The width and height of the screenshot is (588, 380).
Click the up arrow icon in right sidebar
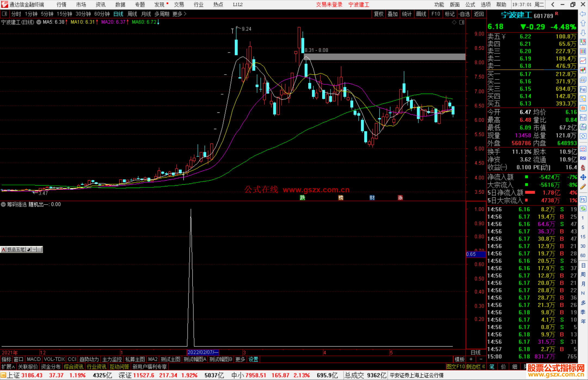583,23
